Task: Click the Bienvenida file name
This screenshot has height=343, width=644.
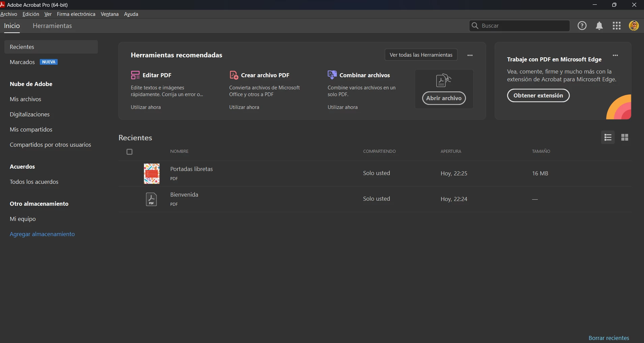Action: click(x=184, y=195)
